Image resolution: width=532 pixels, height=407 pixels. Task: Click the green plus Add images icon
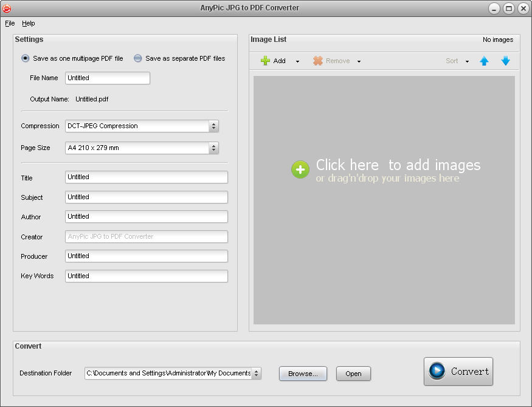tap(266, 61)
